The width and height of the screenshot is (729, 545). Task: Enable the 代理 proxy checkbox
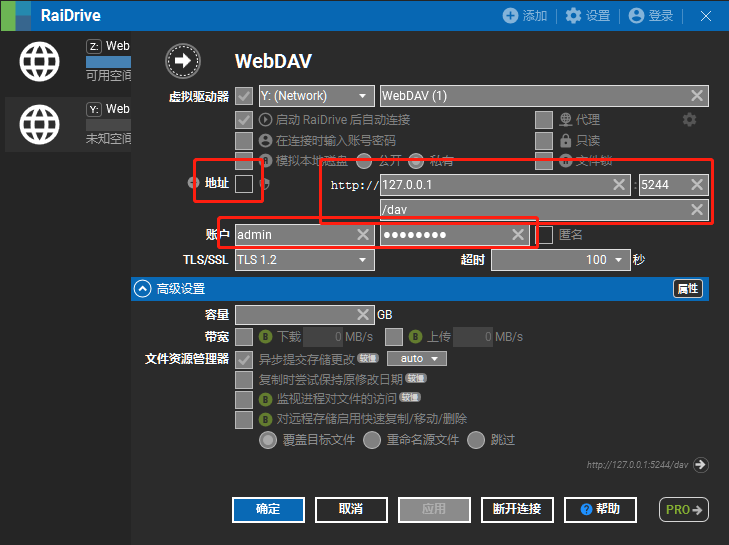[x=543, y=120]
